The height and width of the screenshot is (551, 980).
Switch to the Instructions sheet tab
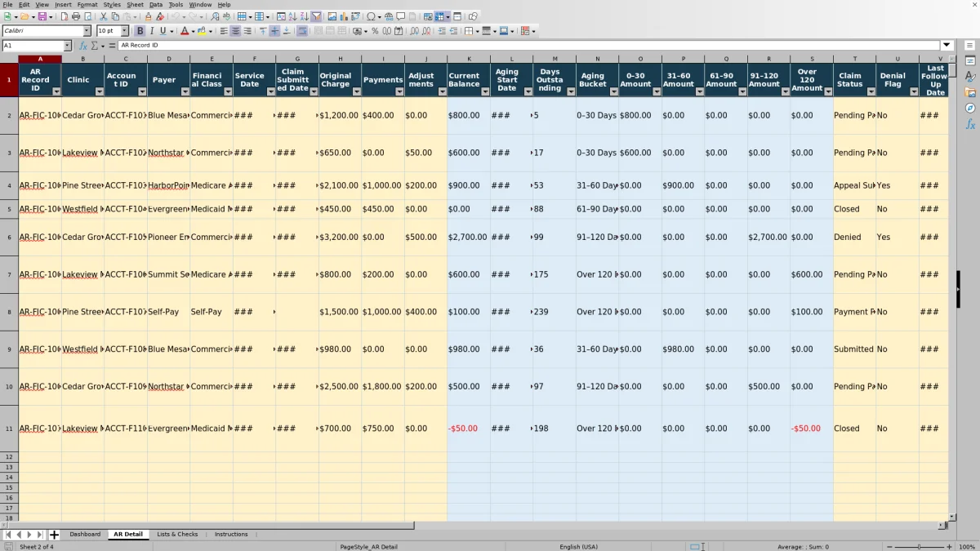pyautogui.click(x=231, y=535)
